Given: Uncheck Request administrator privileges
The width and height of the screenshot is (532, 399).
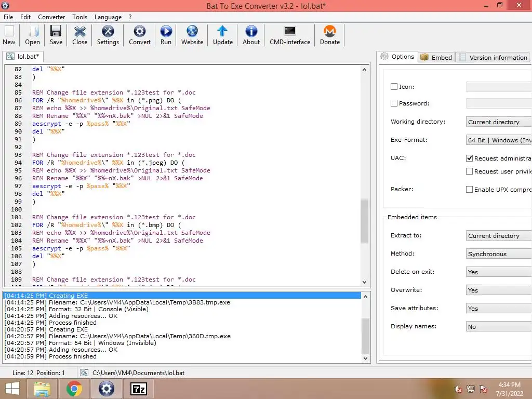Looking at the screenshot, I should coord(469,158).
